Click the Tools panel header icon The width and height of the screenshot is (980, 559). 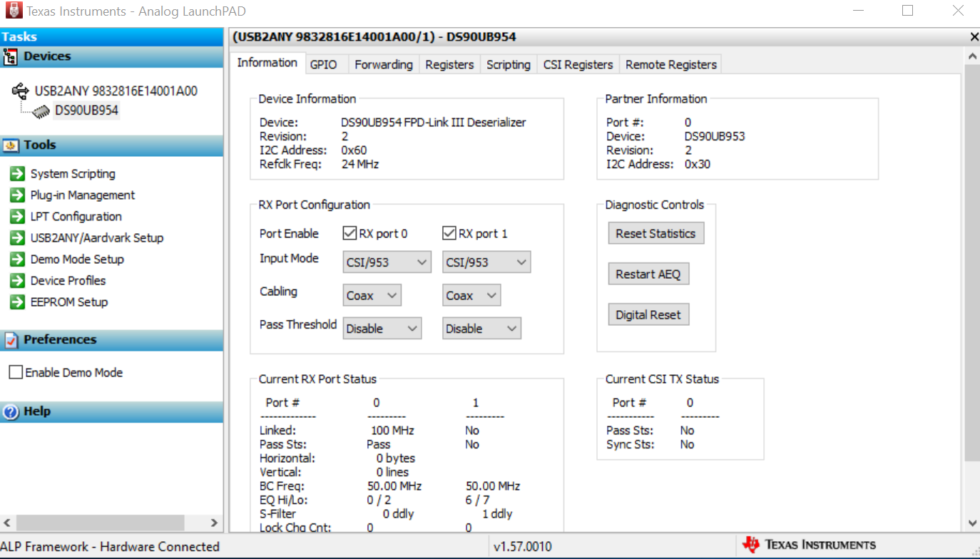pos(11,145)
